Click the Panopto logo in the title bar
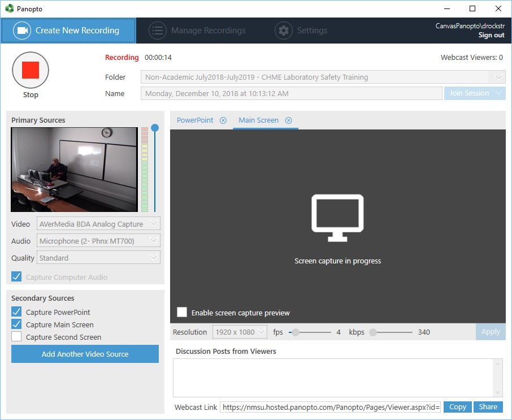This screenshot has height=420, width=512. click(x=9, y=8)
